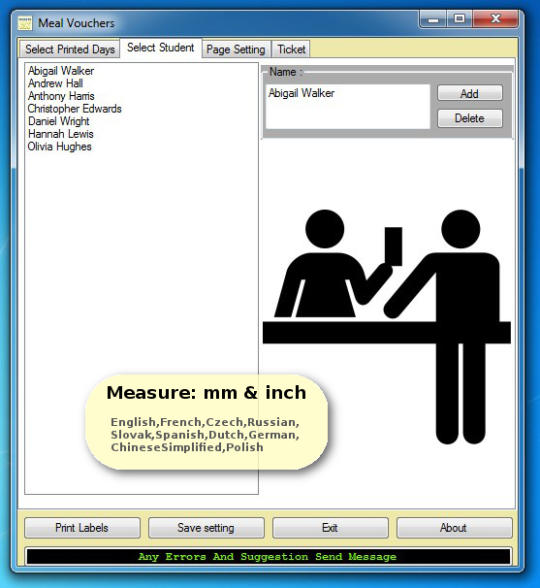Click the Send Message banner

tap(268, 556)
